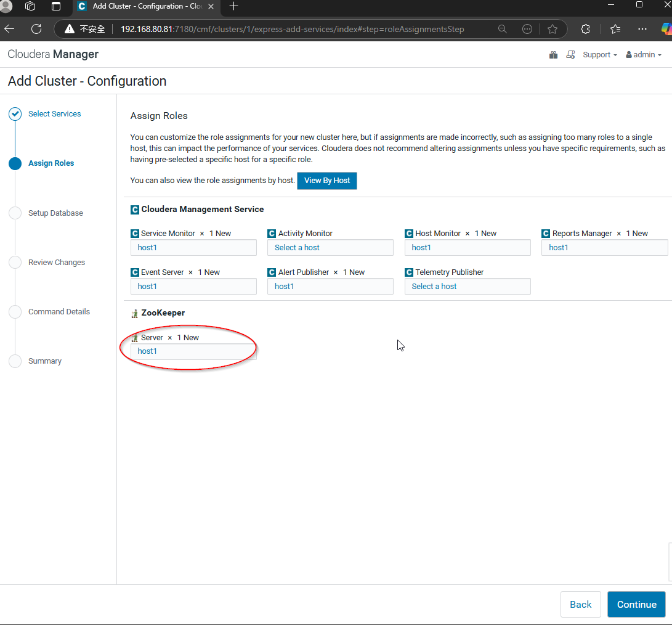Click the completed Select Services checkmark

[15, 113]
